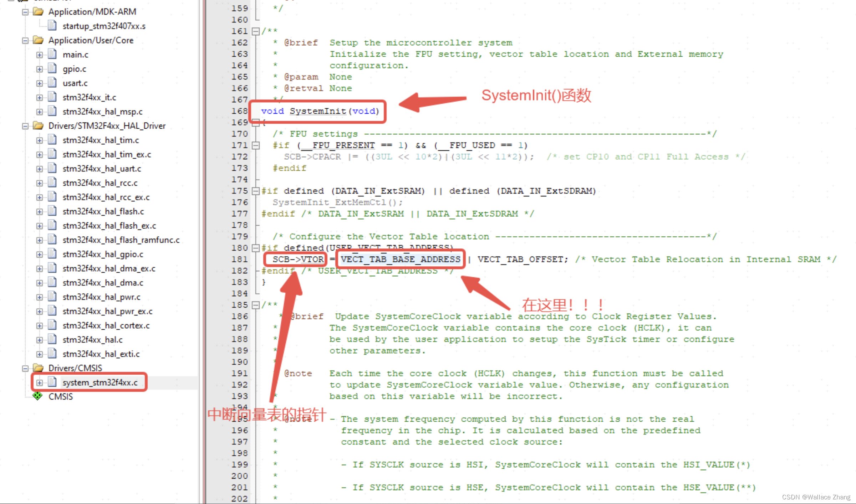Click the startup_stm32f407xx.s file icon
The height and width of the screenshot is (504, 856).
[52, 25]
